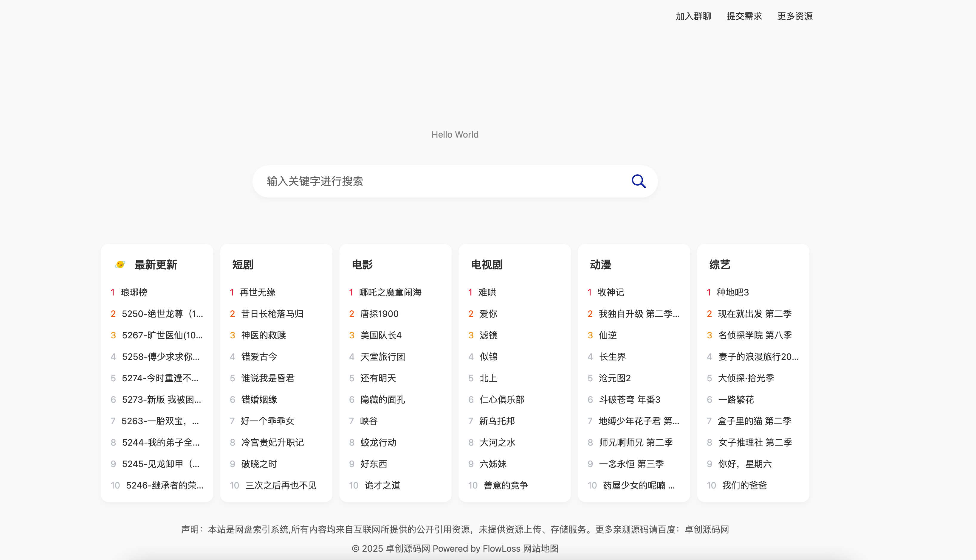Open movie 诡才之道
The image size is (976, 560).
pos(382,486)
